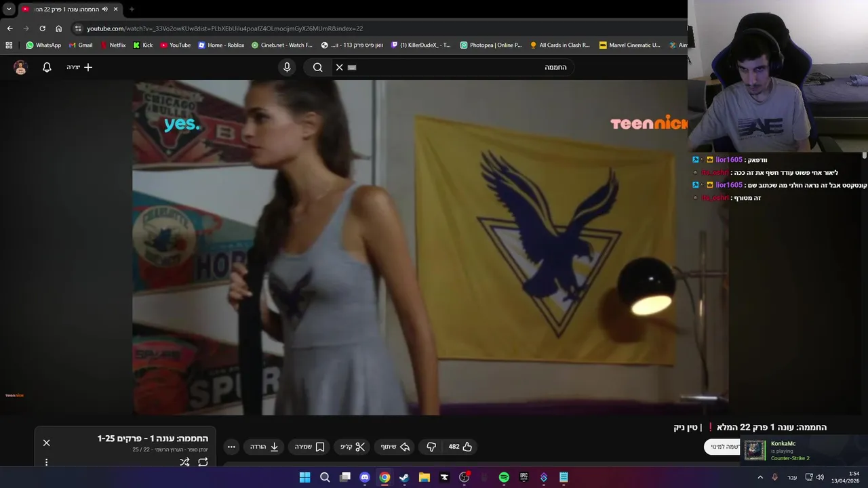
Task: Open the playlist title link episodes 1-25
Action: (153, 439)
